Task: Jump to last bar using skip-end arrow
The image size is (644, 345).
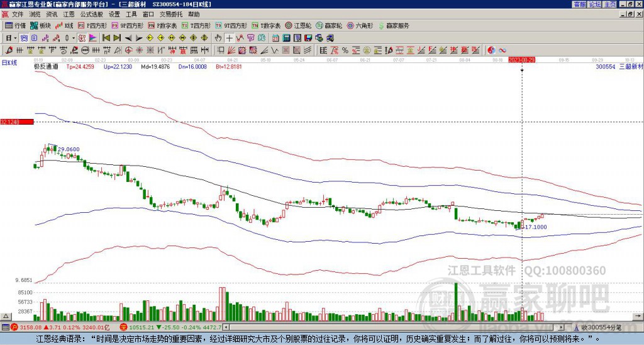Action: click(x=117, y=38)
